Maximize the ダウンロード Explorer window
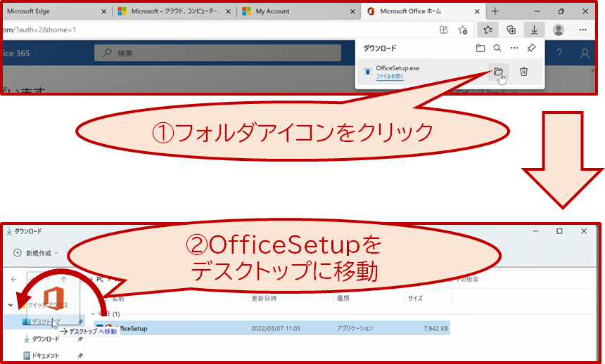The width and height of the screenshot is (605, 364). coord(559,231)
